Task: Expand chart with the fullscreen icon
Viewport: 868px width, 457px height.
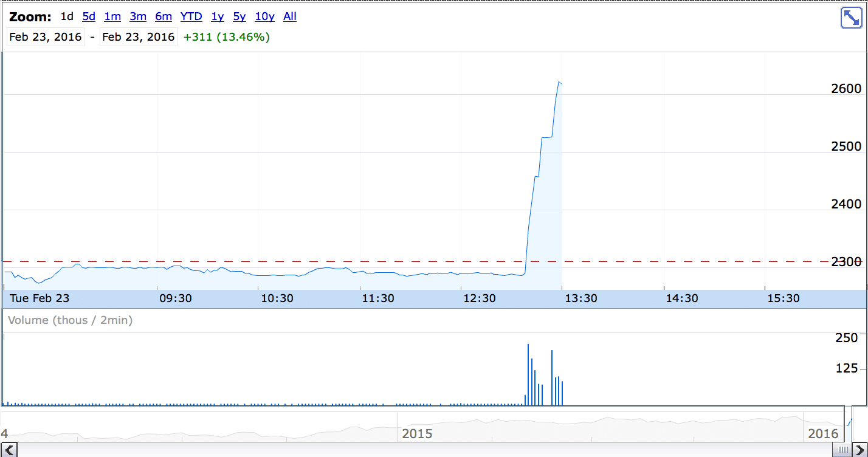Action: tap(850, 18)
